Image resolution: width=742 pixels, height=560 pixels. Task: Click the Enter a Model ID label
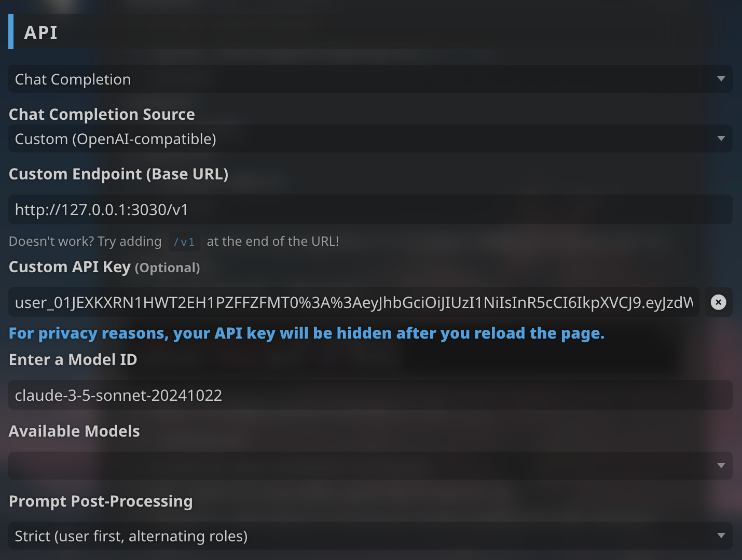[73, 359]
